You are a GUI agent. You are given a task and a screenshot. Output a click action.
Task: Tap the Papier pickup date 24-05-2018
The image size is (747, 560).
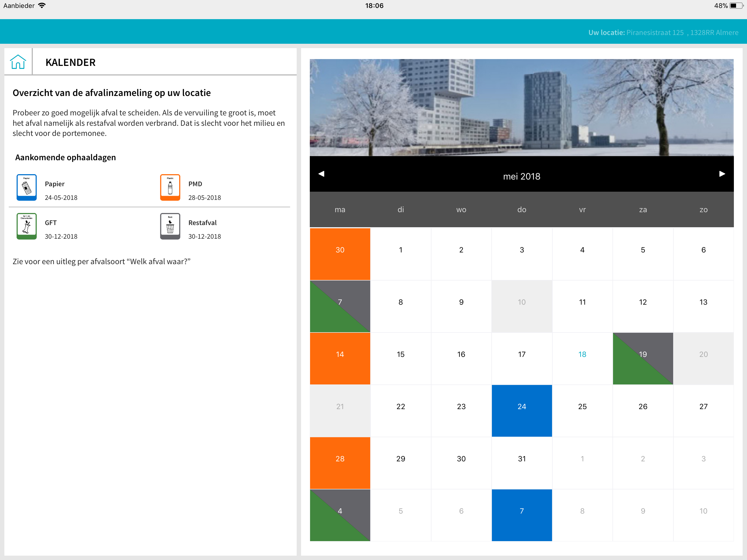[x=61, y=198]
